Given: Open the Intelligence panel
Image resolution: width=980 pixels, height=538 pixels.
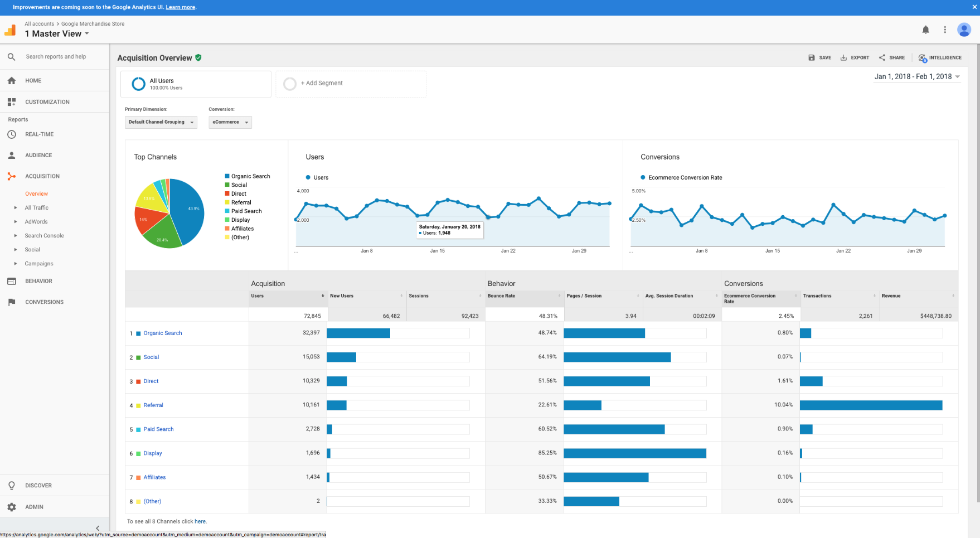Looking at the screenshot, I should (x=940, y=57).
